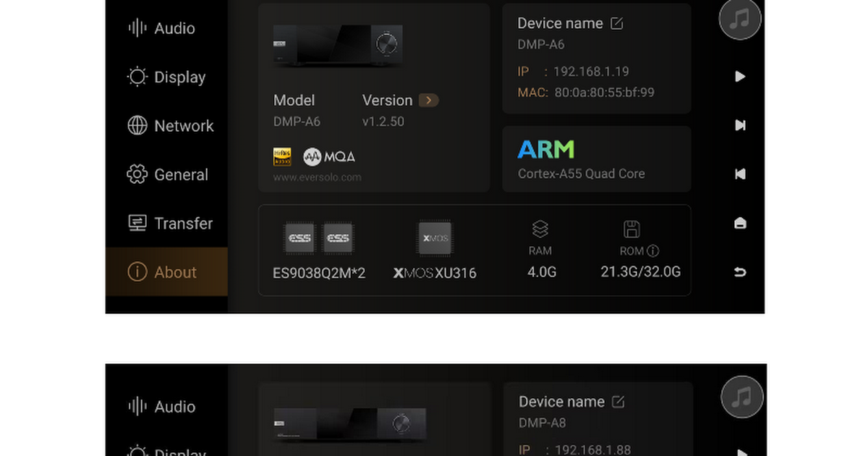Select the About menu item
This screenshot has height=456, width=868.
coord(166,272)
